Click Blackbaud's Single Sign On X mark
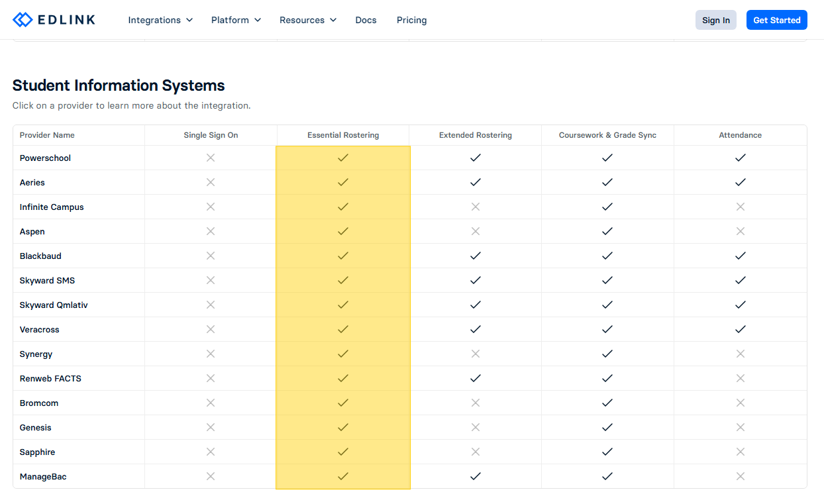824x504 pixels. tap(211, 256)
